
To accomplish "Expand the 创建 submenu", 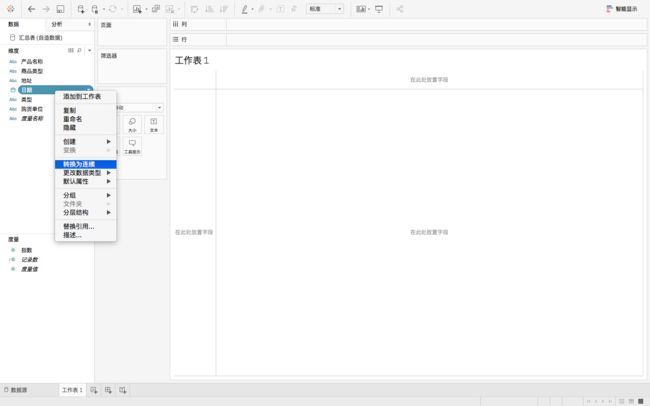I will (86, 141).
